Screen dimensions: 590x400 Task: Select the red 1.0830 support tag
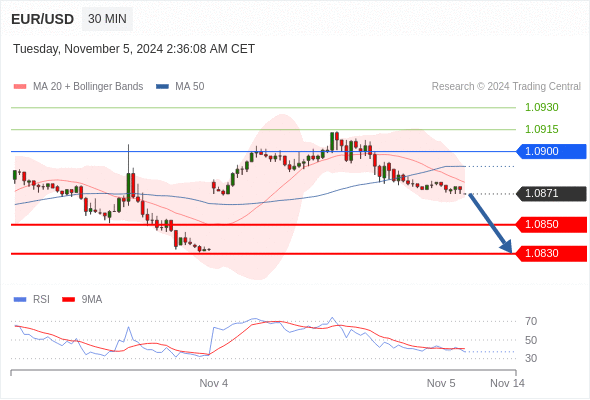click(x=551, y=253)
